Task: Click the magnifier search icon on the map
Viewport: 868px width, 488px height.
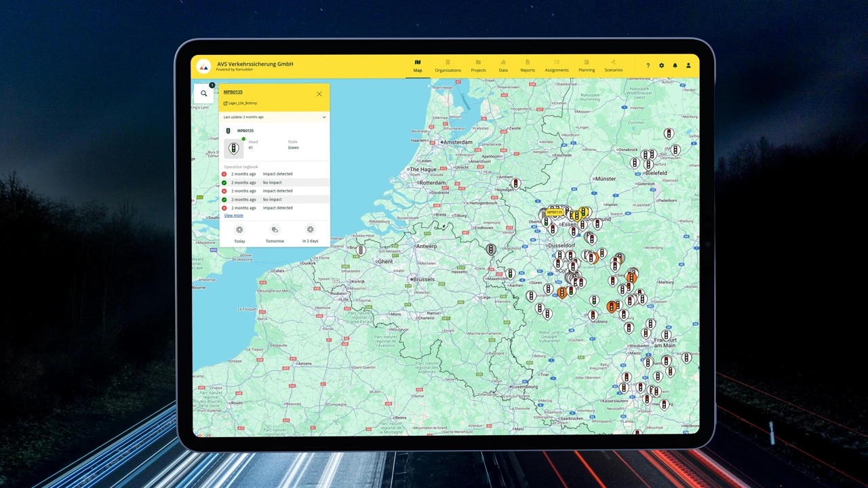Action: [x=203, y=94]
